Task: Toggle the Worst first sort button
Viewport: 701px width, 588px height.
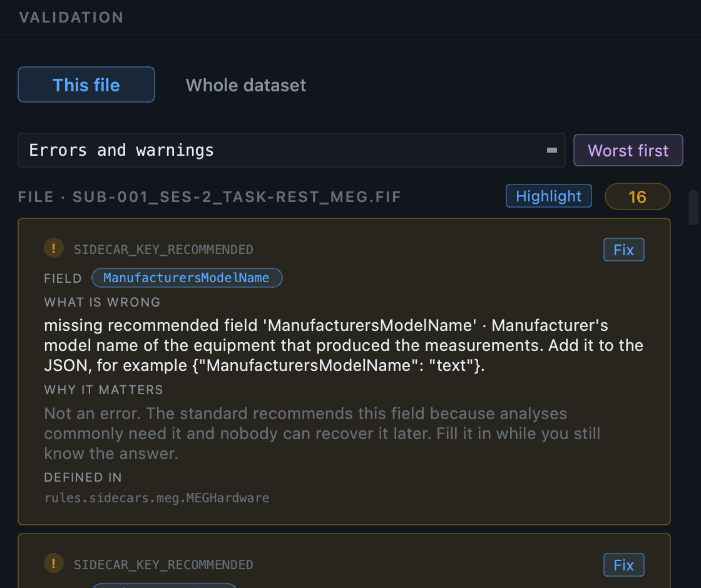Action: click(628, 150)
